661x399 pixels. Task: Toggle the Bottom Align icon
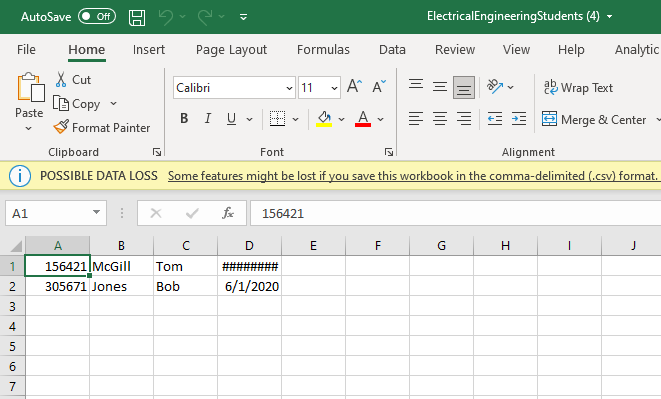[464, 87]
